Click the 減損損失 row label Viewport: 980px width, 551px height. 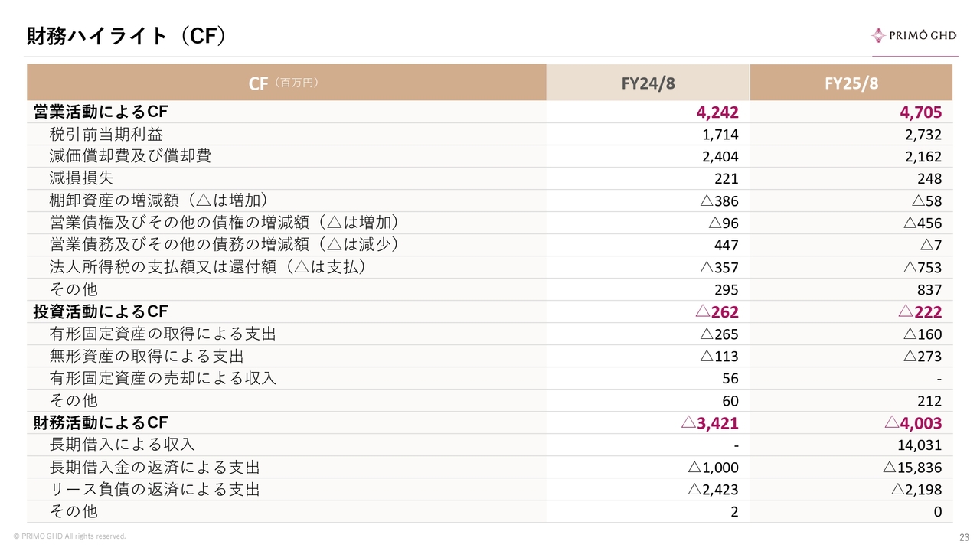coord(82,178)
